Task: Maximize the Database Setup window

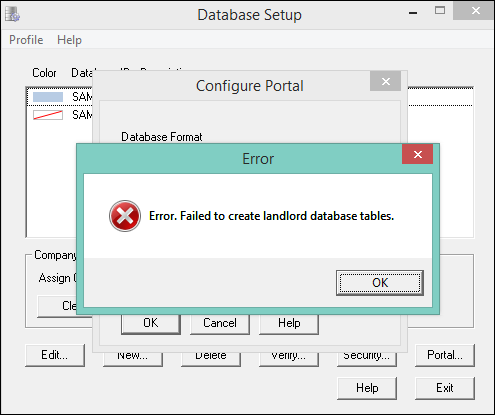Action: tap(440, 11)
